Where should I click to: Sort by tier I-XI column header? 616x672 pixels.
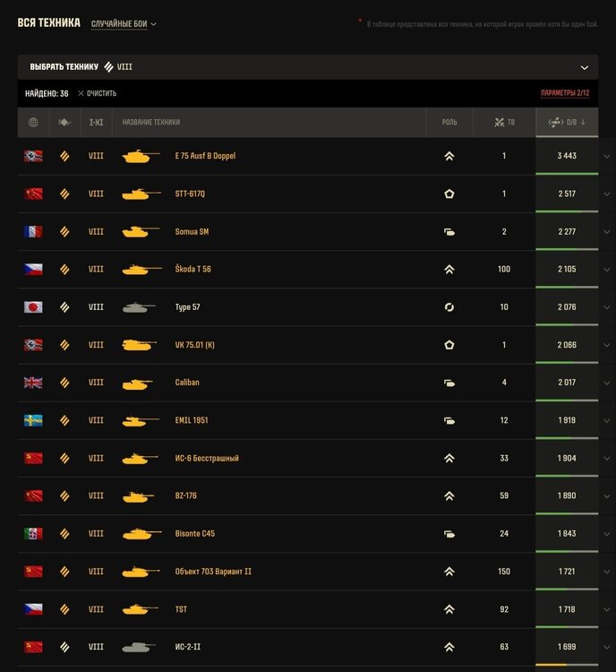tap(96, 123)
